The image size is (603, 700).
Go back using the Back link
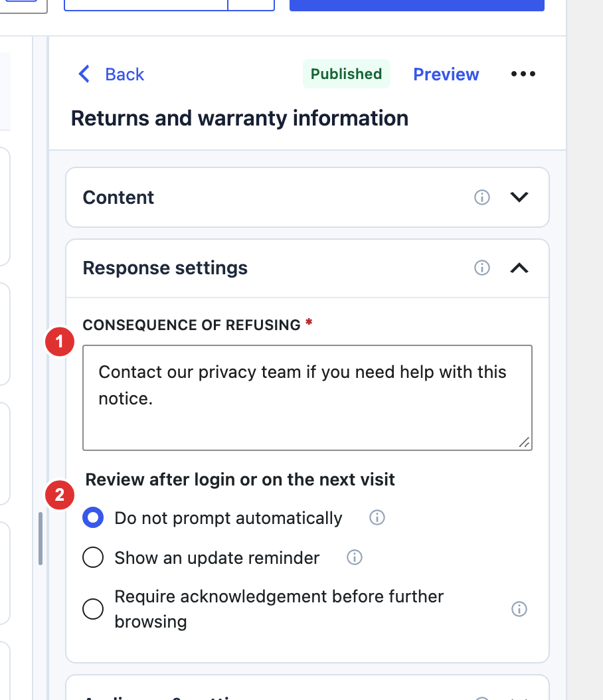point(125,74)
